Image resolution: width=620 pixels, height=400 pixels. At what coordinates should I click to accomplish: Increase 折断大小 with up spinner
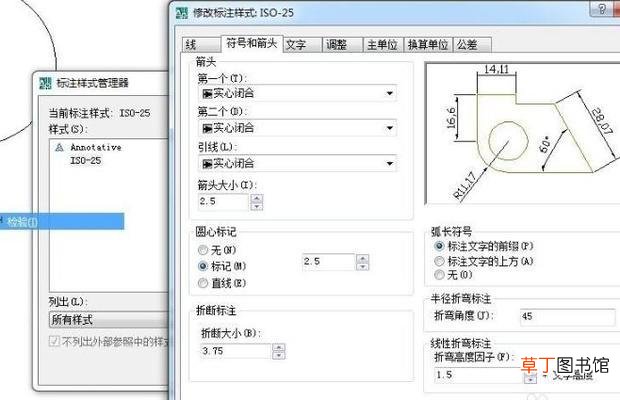[x=279, y=347]
